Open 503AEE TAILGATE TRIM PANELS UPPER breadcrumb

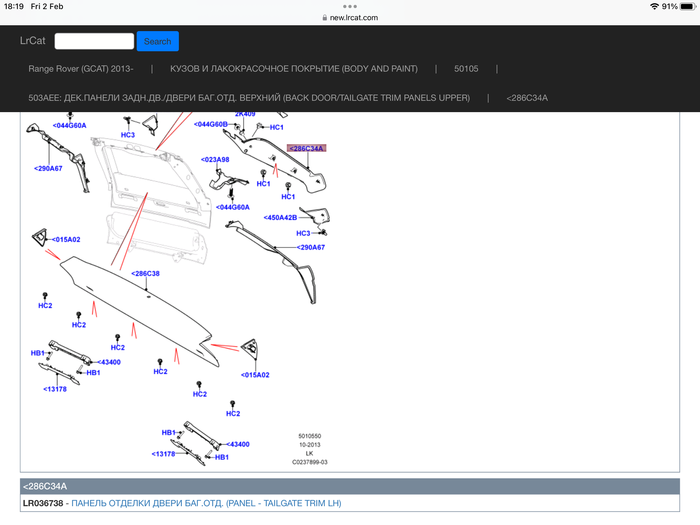pos(249,98)
